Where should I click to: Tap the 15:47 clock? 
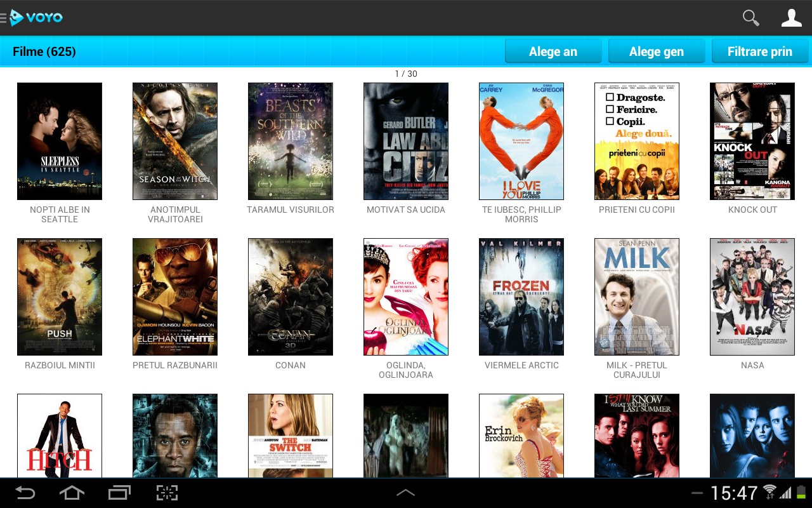pos(734,493)
